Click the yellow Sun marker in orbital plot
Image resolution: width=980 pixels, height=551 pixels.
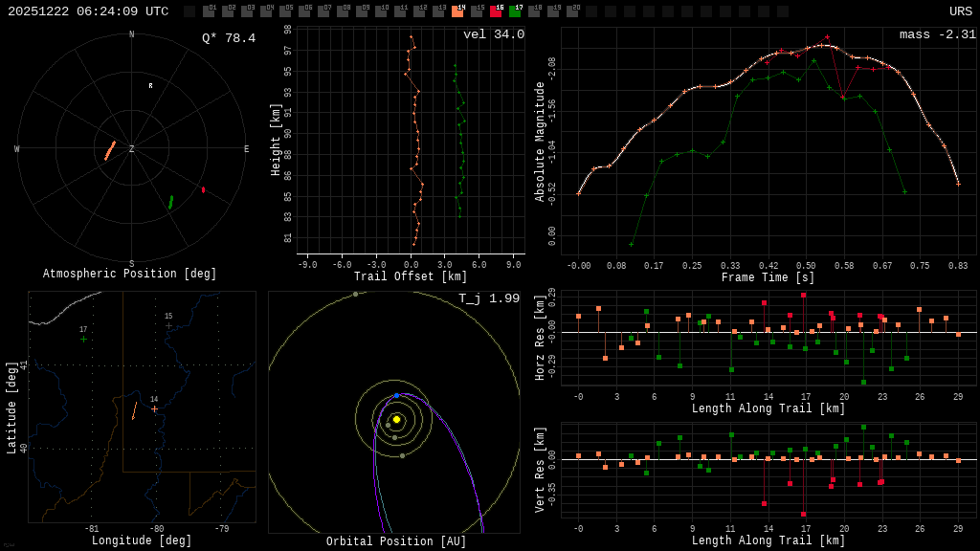pyautogui.click(x=396, y=419)
